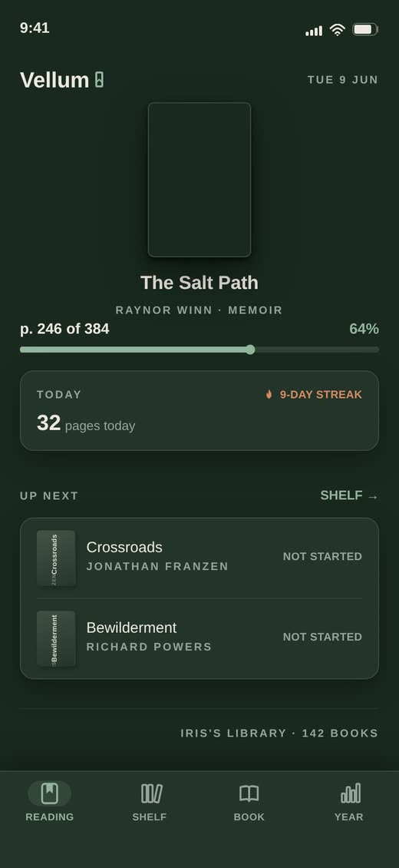The width and height of the screenshot is (399, 868).
Task: Open the Bewilderment cover thumbnail
Action: click(56, 638)
